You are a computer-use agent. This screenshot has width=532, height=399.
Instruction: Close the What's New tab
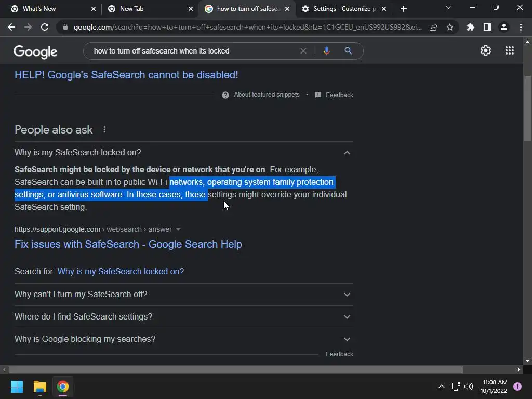pyautogui.click(x=94, y=9)
